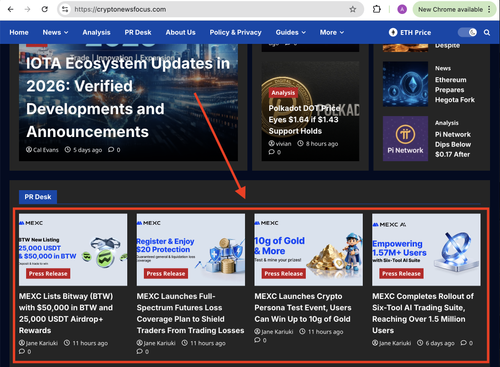
Task: Click Analysis category above Pi Network headline
Action: 447,123
